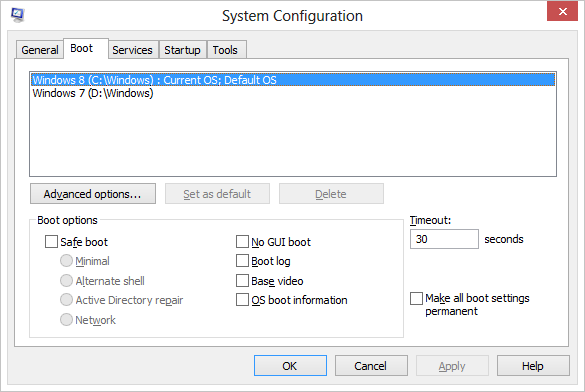The width and height of the screenshot is (585, 392).
Task: Confirm with the OK button
Action: coord(290,366)
